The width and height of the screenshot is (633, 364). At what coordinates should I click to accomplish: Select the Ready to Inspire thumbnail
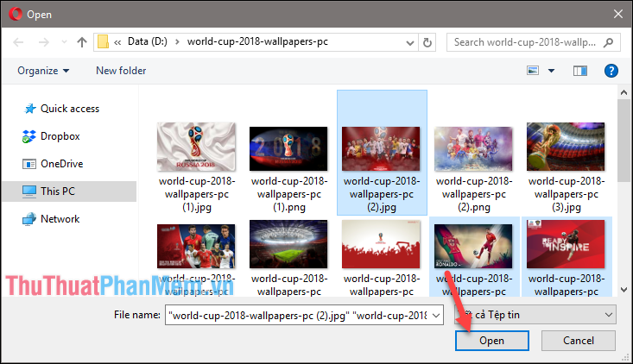(566, 244)
